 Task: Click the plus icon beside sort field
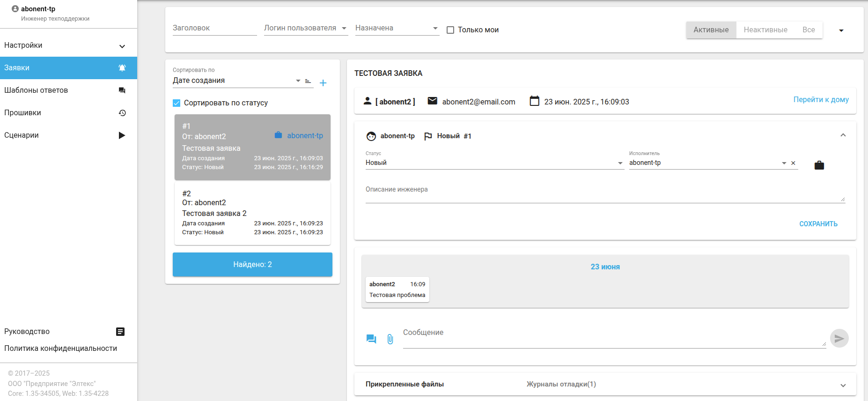pyautogui.click(x=323, y=83)
